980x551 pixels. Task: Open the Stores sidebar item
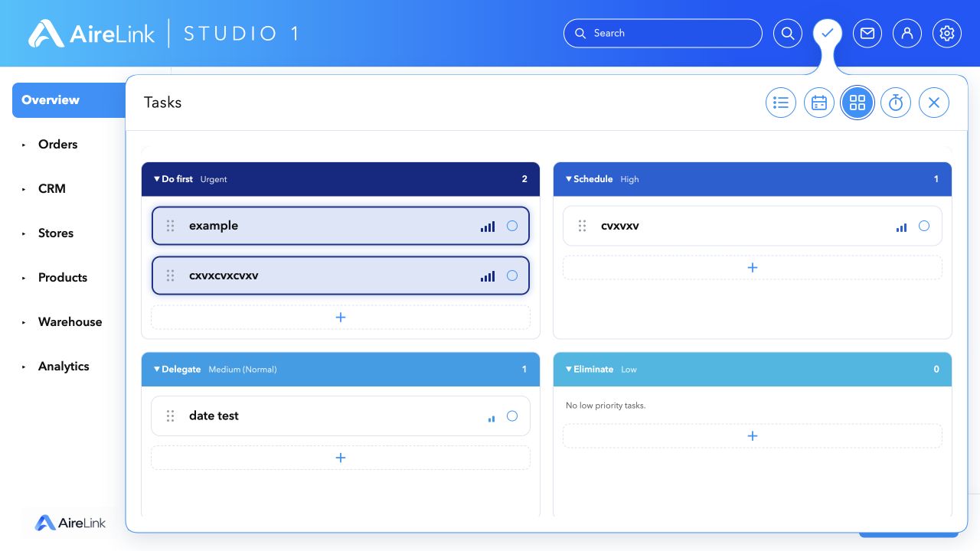click(x=56, y=233)
